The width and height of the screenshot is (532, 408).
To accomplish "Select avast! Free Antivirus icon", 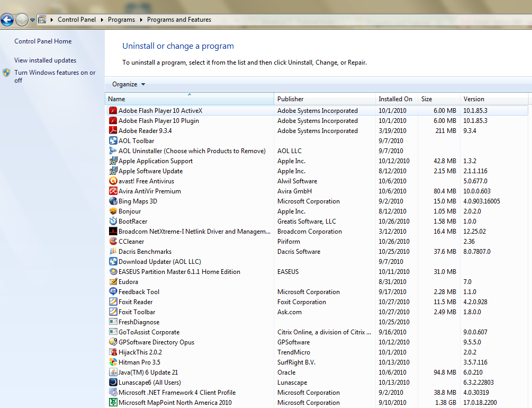I will click(x=113, y=181).
